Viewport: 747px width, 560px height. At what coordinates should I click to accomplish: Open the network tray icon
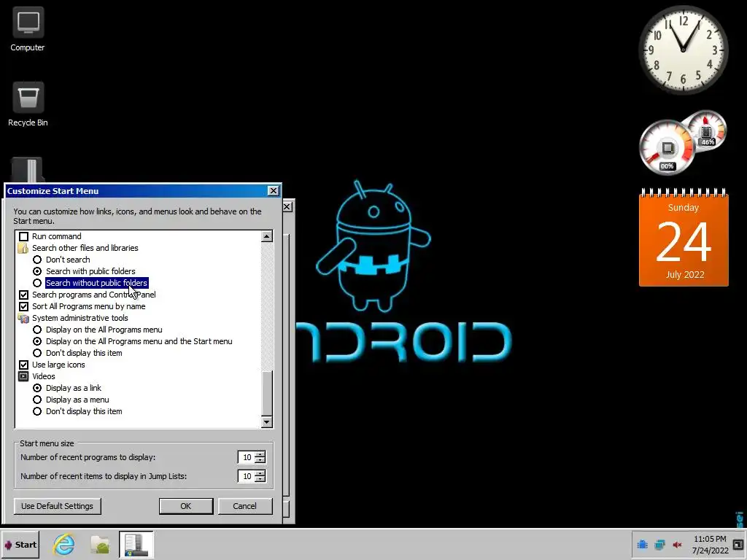pos(659,544)
